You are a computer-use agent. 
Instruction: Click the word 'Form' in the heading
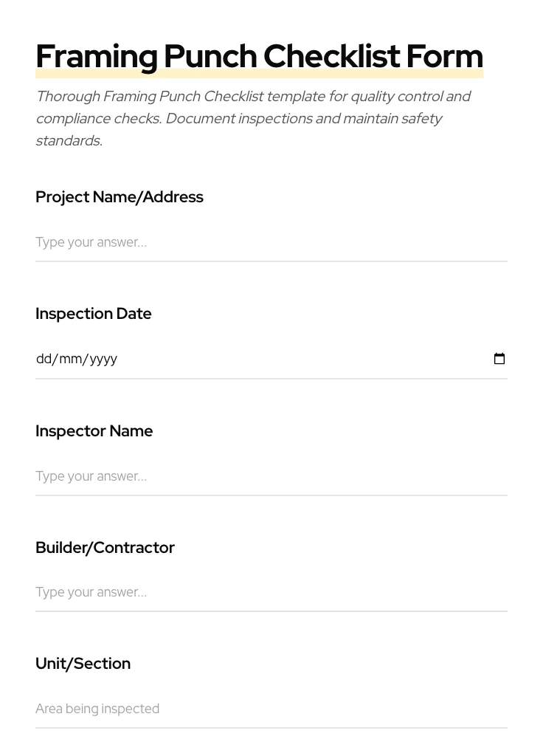tap(444, 57)
